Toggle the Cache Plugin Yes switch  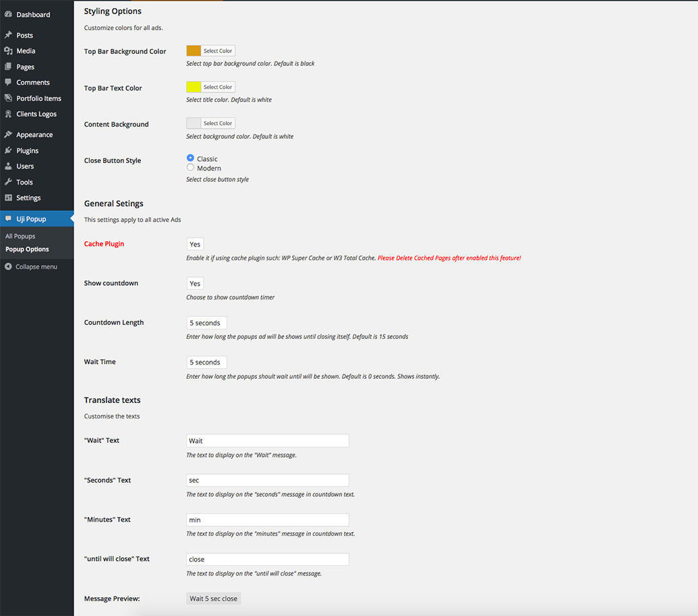point(195,244)
